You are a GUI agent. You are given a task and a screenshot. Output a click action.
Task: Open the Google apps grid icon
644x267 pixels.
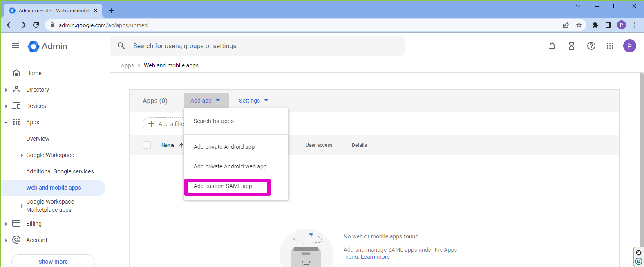click(x=610, y=46)
